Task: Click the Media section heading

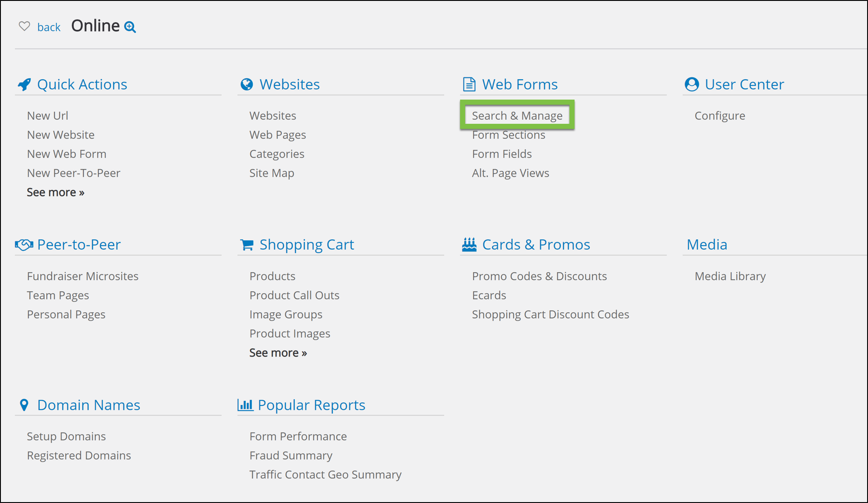Action: click(707, 245)
